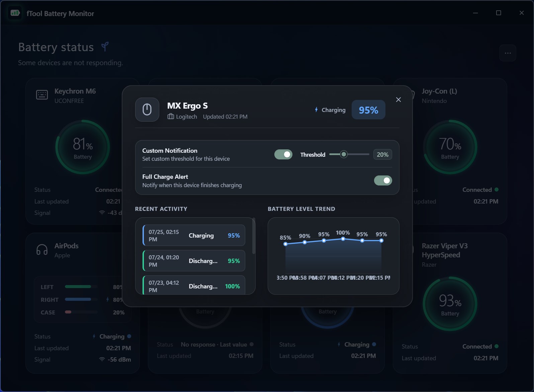The height and width of the screenshot is (392, 534).
Task: Click the "Updated 02:21 PM" text in the dialog
Action: pyautogui.click(x=225, y=117)
